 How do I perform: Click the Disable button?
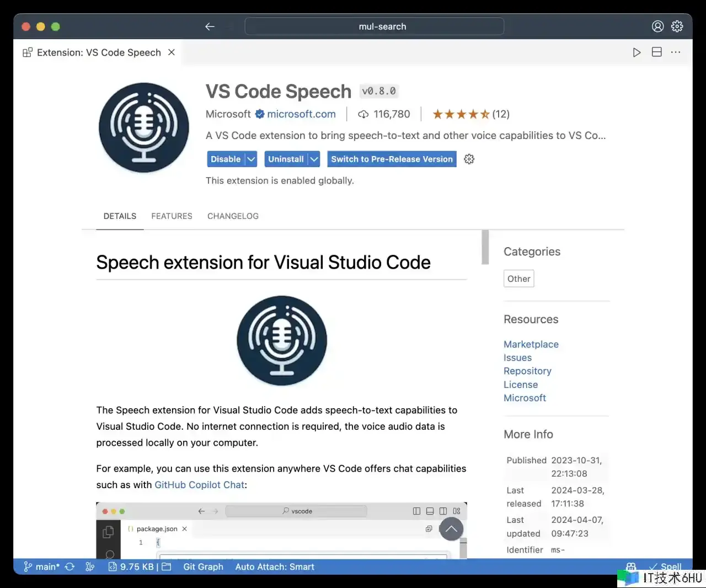pyautogui.click(x=226, y=159)
